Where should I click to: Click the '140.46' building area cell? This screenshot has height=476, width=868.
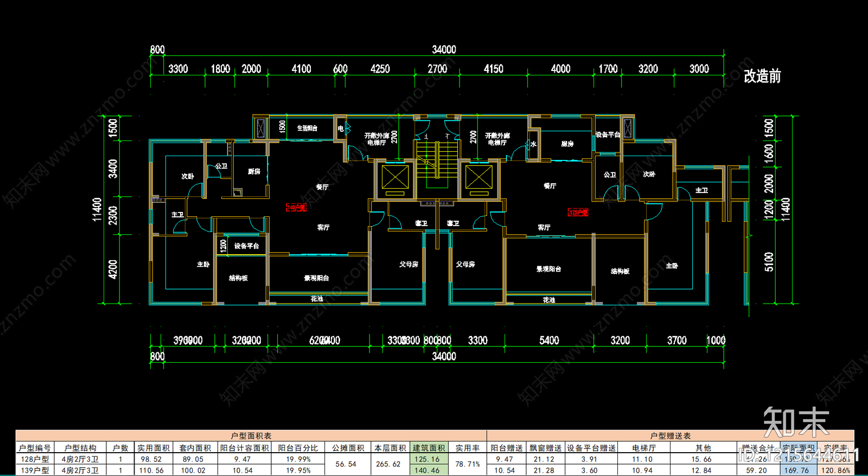(x=428, y=471)
